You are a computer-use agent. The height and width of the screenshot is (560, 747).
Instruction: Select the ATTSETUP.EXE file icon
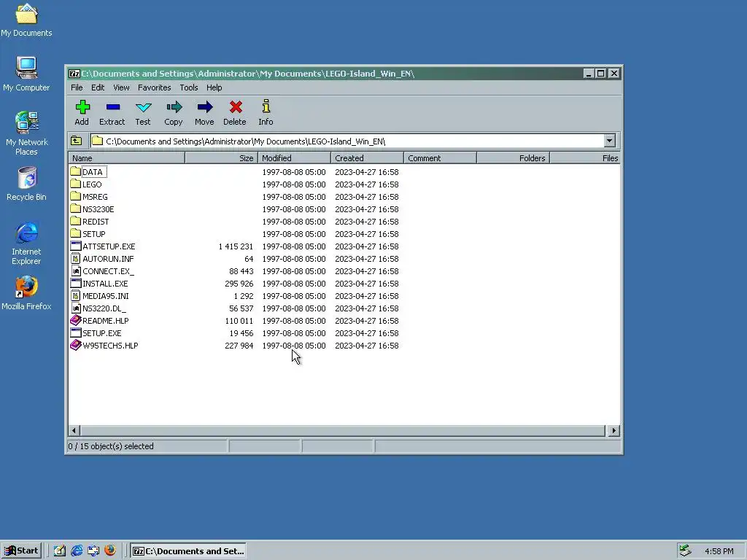75,246
